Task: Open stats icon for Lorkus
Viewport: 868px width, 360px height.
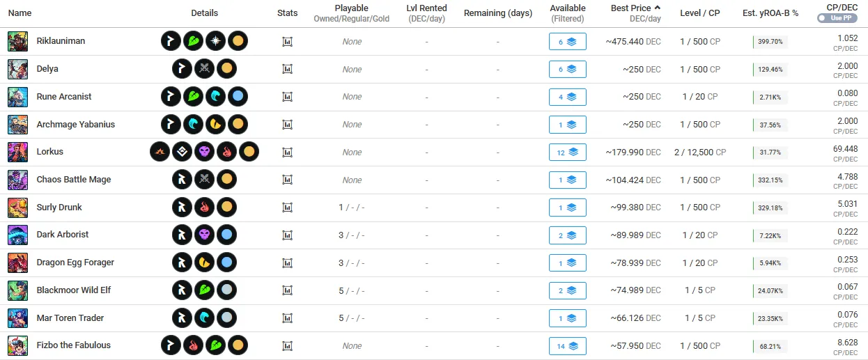Action: tap(287, 152)
